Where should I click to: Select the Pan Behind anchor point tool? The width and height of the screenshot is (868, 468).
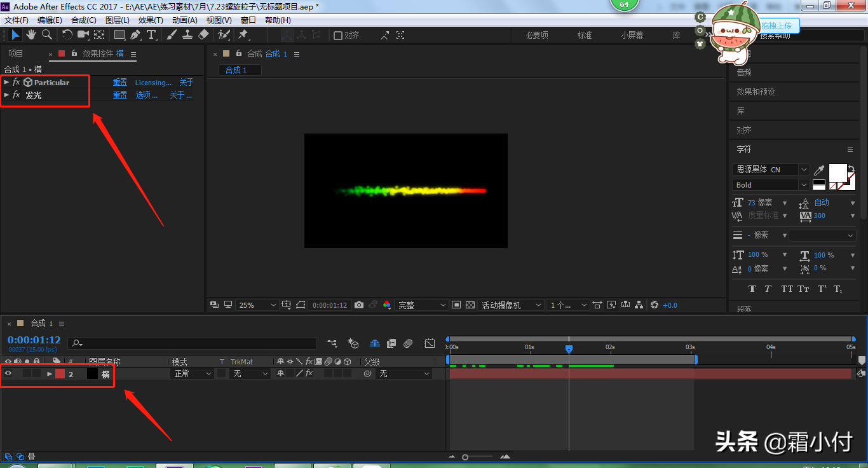point(99,34)
